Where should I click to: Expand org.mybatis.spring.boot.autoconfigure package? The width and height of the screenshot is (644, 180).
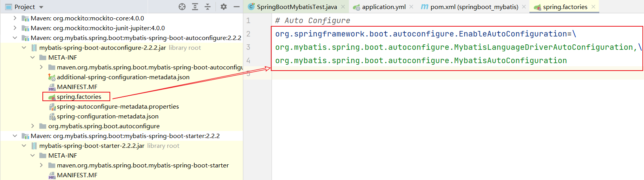pos(33,126)
